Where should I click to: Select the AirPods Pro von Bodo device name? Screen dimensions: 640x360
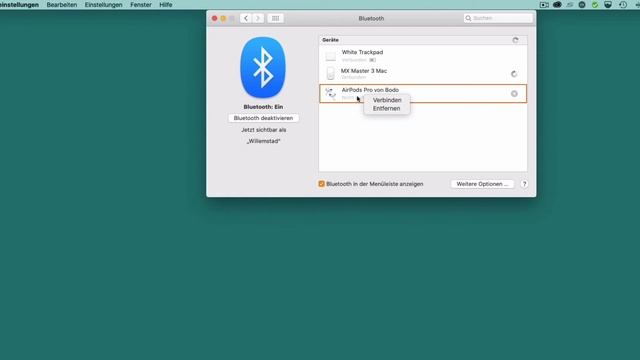point(370,90)
